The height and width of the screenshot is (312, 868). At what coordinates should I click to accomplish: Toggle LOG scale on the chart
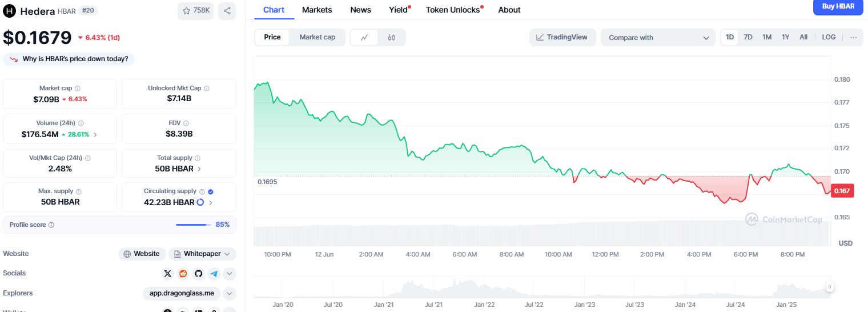tap(829, 37)
